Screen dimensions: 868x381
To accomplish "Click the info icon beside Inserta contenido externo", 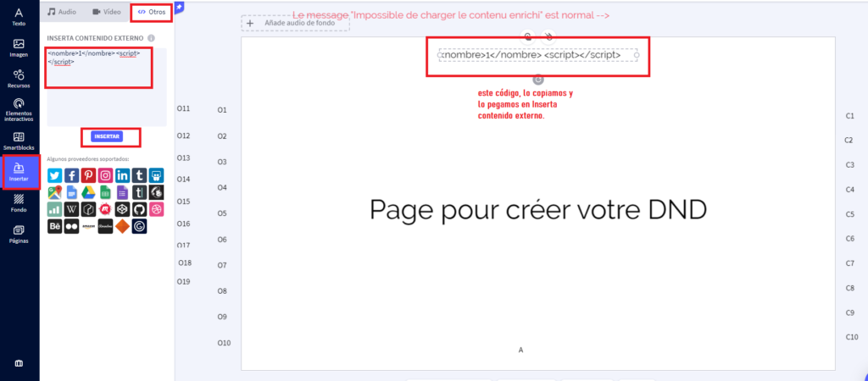I will pos(151,38).
